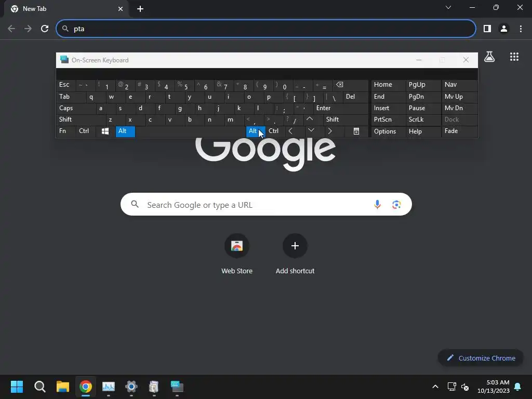Click Options key on on-screen keyboard
This screenshot has height=399, width=532.
click(x=388, y=131)
